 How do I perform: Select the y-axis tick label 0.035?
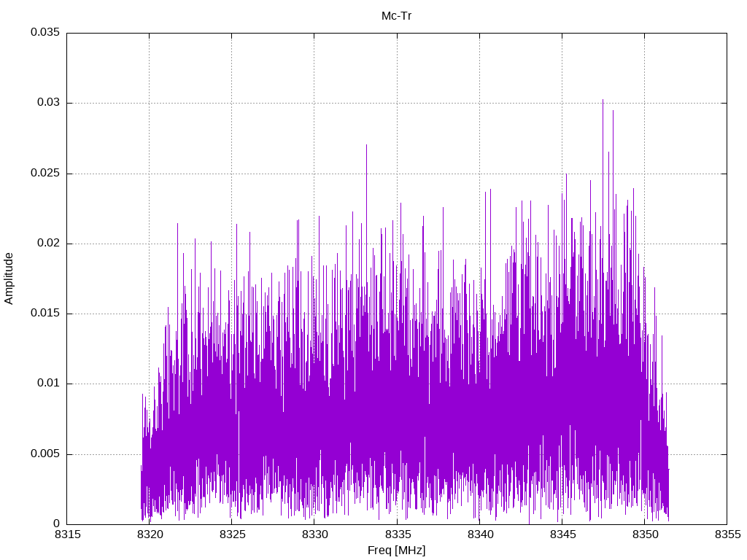tap(45, 32)
